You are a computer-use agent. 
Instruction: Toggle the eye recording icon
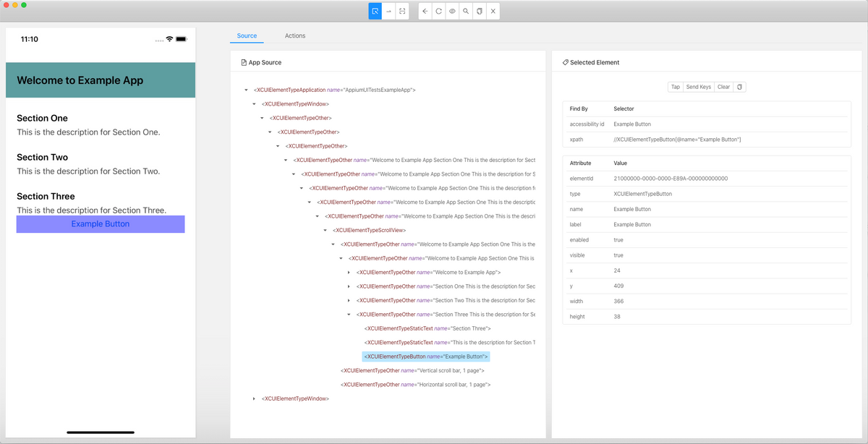point(452,12)
